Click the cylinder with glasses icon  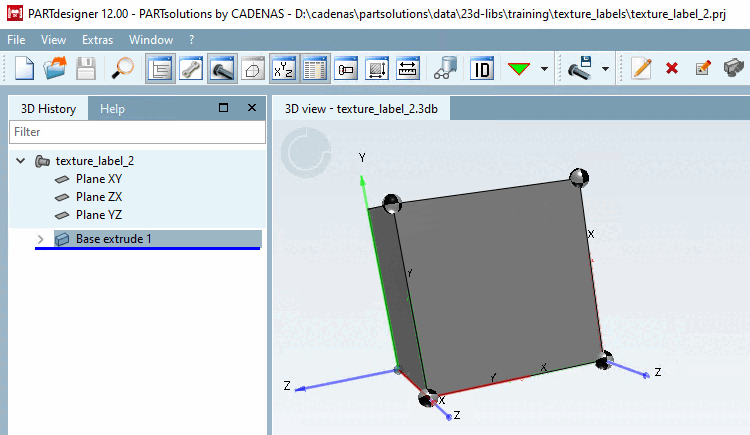tap(445, 68)
